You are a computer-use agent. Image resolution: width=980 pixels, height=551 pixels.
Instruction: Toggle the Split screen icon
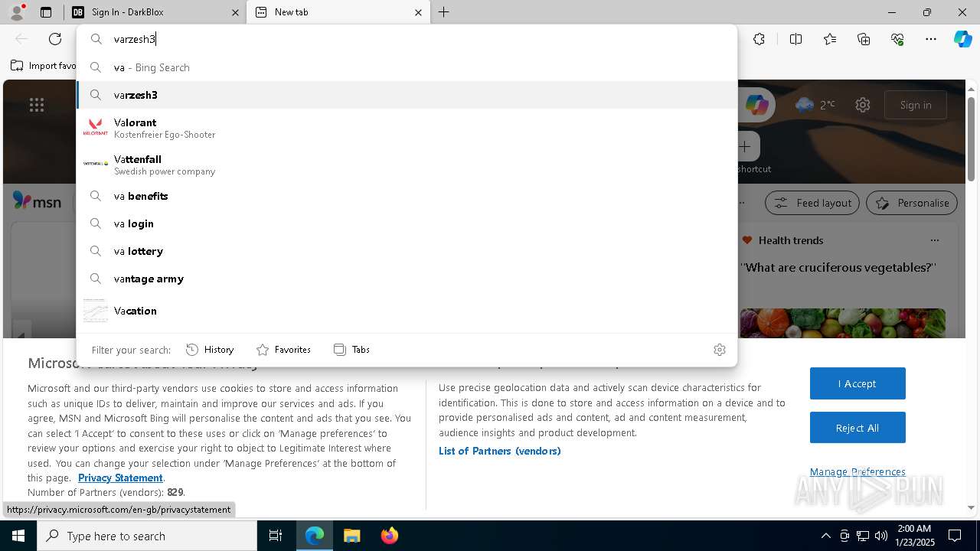(795, 39)
